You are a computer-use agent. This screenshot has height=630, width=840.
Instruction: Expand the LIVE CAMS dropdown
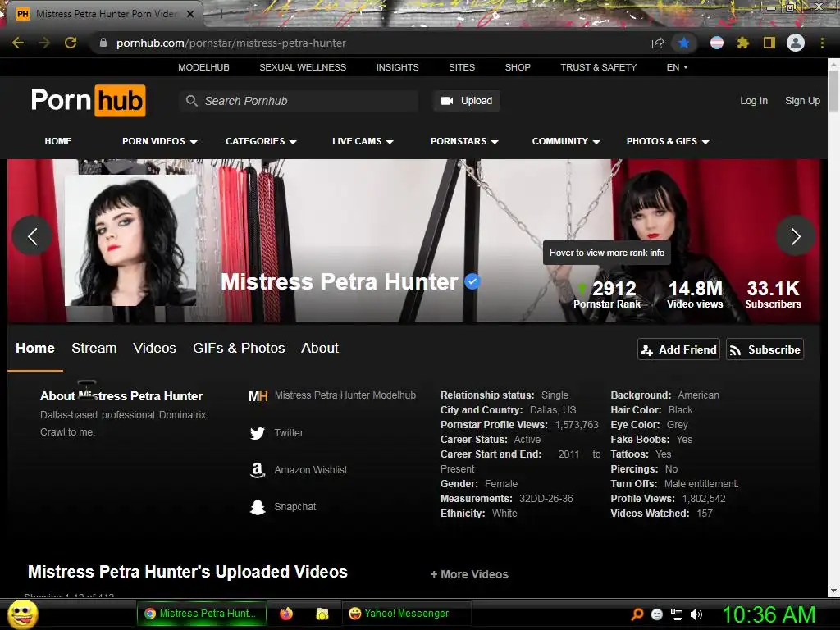coord(363,141)
